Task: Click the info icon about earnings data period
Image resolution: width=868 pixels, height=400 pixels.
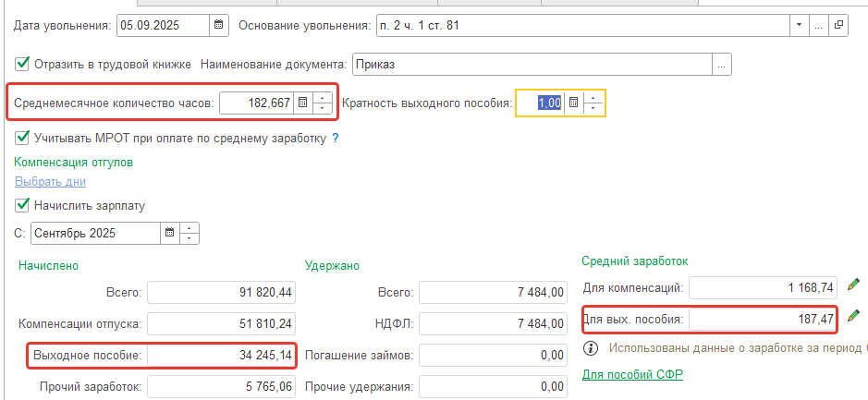Action: tap(590, 348)
